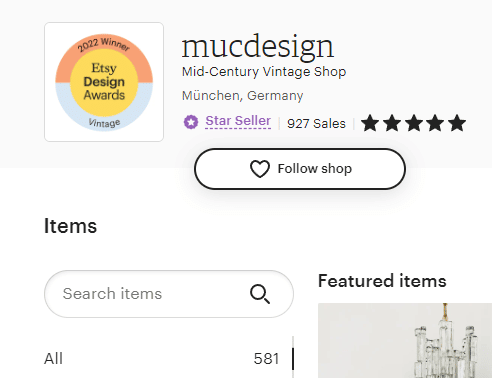
Task: Click the Featured items heading
Action: pyautogui.click(x=382, y=281)
